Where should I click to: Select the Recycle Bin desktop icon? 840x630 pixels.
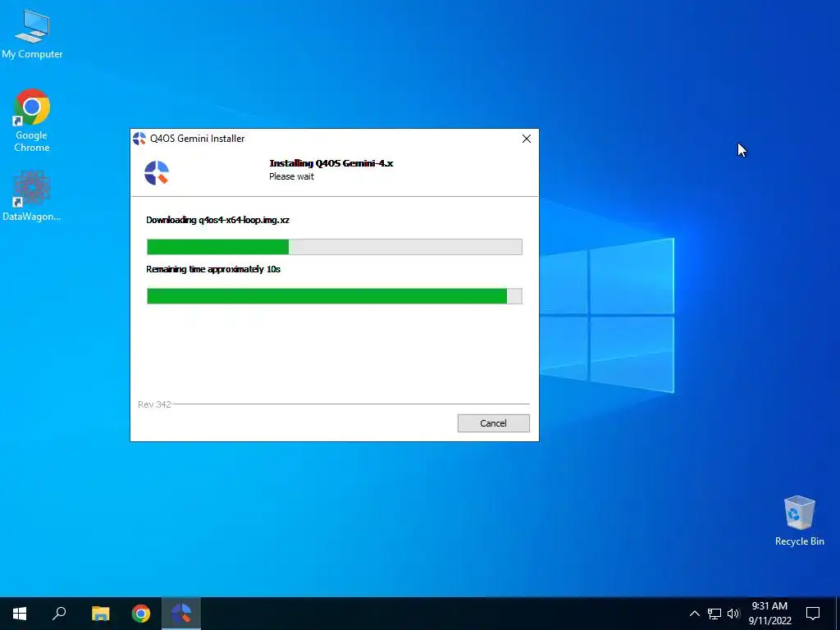(x=799, y=521)
